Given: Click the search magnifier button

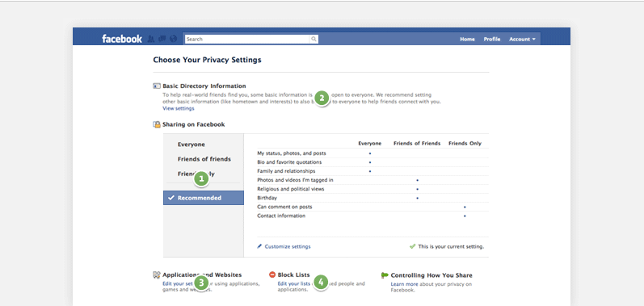Looking at the screenshot, I should click(314, 39).
